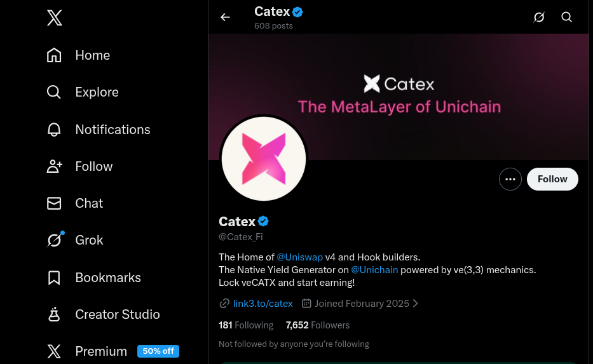The width and height of the screenshot is (593, 364).
Task: Click the X logo icon
Action: (55, 18)
